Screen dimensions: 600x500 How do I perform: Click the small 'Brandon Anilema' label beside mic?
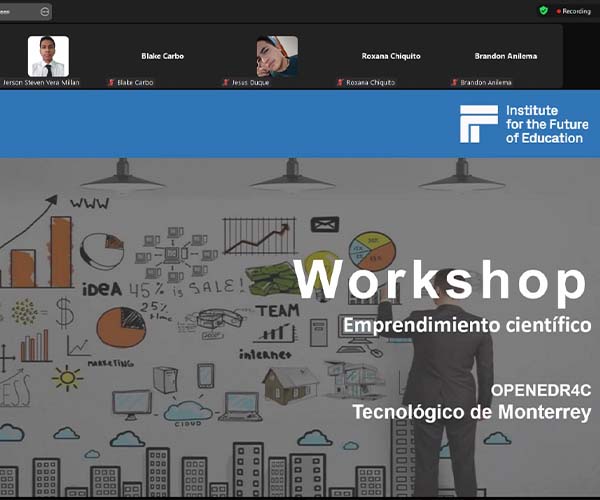[486, 82]
